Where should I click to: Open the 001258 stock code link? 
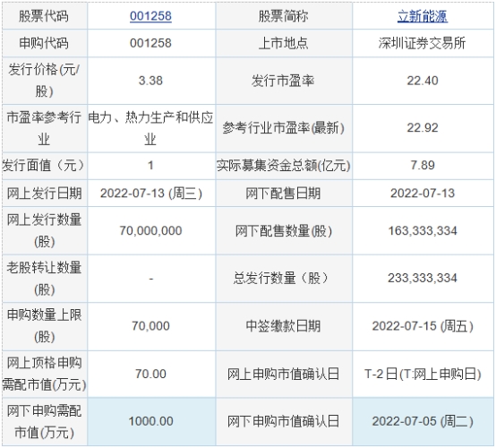tap(150, 16)
